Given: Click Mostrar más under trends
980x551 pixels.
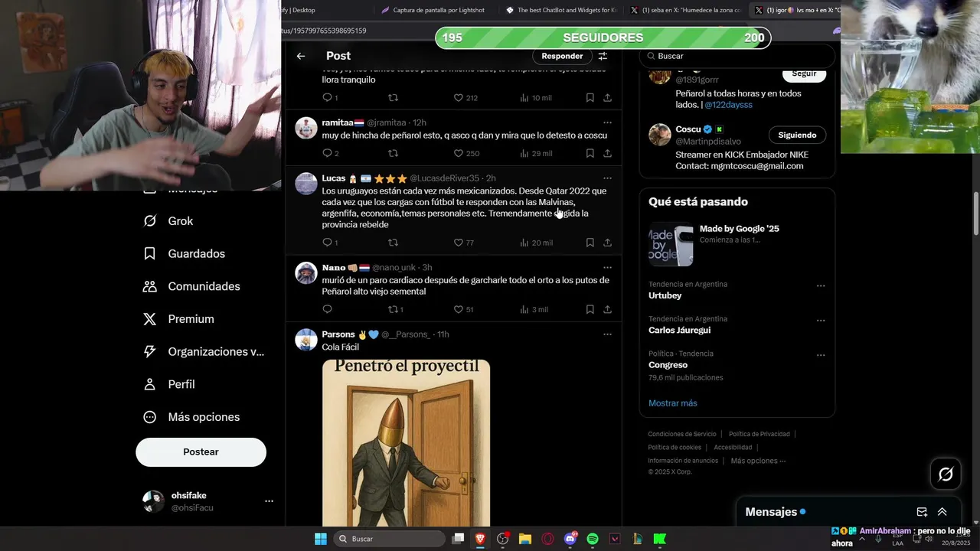Looking at the screenshot, I should click(673, 403).
